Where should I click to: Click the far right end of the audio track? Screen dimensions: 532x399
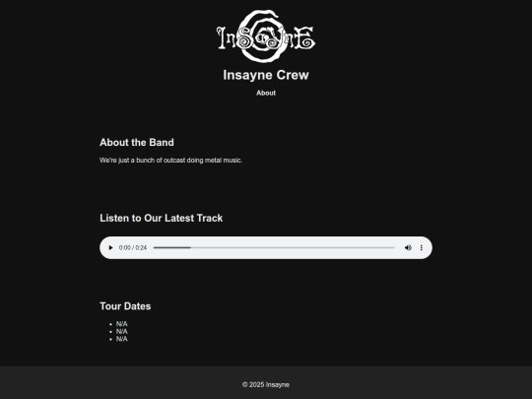pos(393,247)
